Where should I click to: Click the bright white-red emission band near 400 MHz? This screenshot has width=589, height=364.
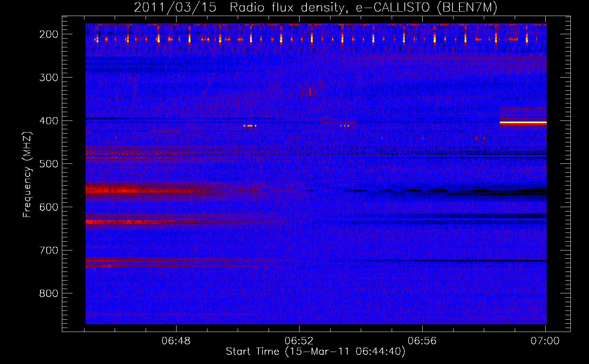click(523, 123)
